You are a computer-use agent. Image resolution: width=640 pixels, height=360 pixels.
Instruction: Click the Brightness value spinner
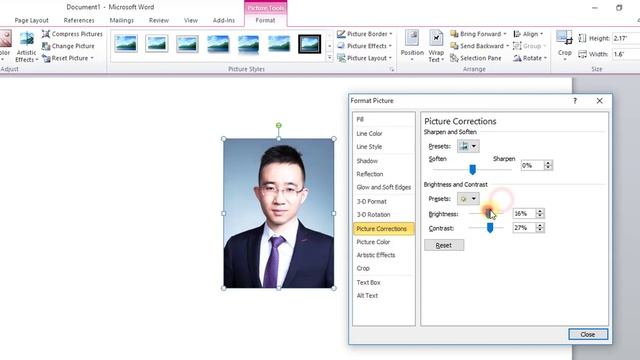[540, 213]
